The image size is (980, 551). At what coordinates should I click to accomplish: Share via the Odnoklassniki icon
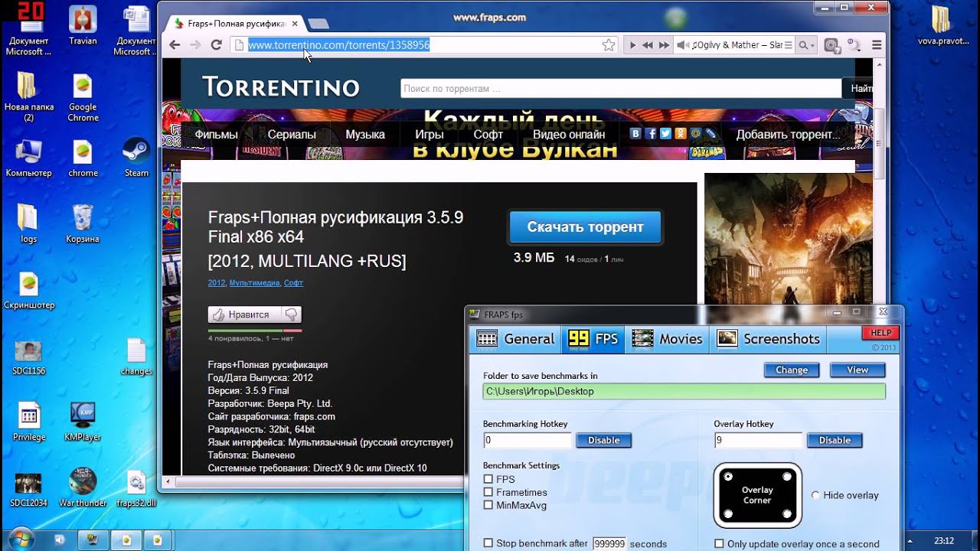(x=680, y=133)
